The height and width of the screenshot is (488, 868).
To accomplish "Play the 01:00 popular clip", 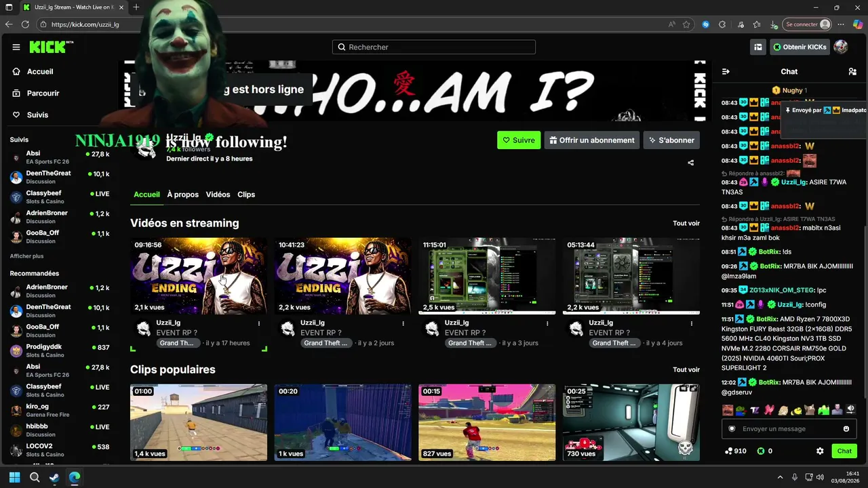I will click(x=199, y=422).
